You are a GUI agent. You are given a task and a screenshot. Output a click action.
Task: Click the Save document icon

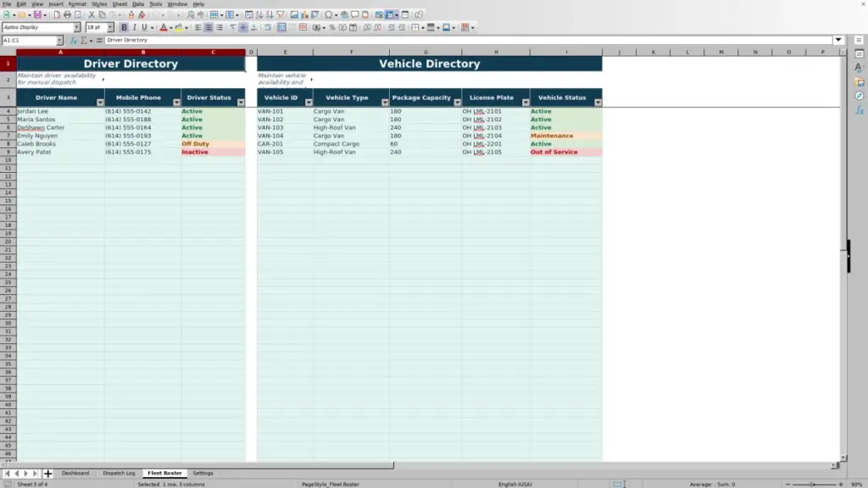[37, 14]
